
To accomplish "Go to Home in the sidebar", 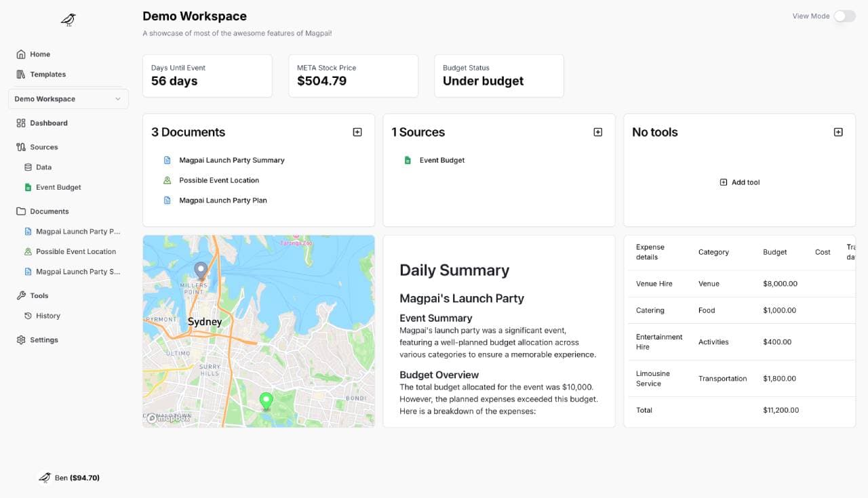I will pos(40,54).
